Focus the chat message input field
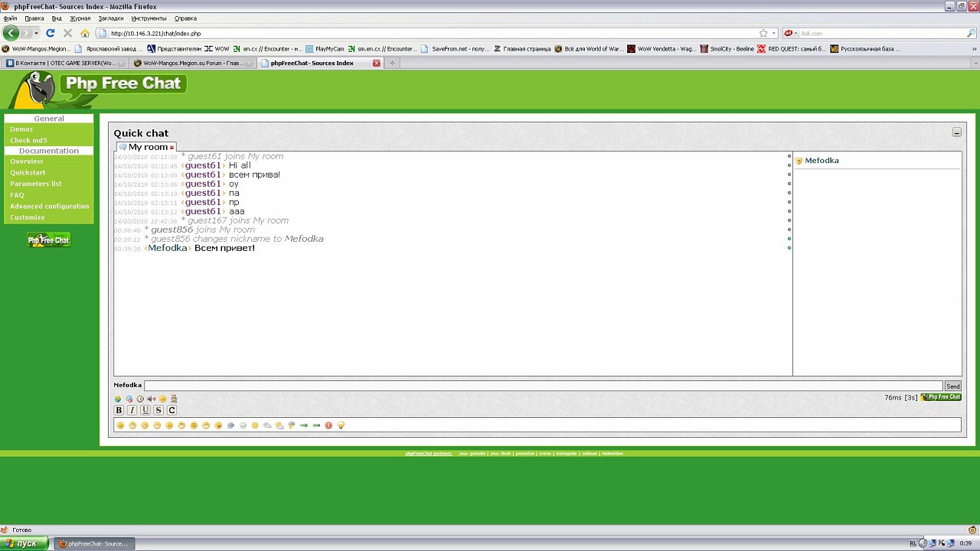This screenshot has width=980, height=551. 544,386
